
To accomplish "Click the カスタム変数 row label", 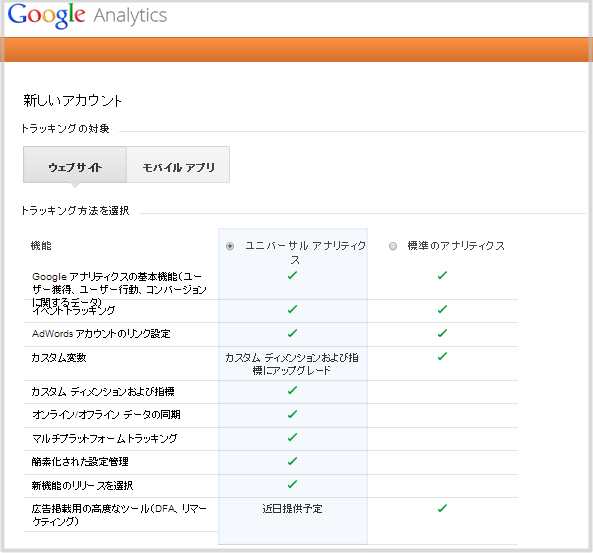I will (59, 357).
